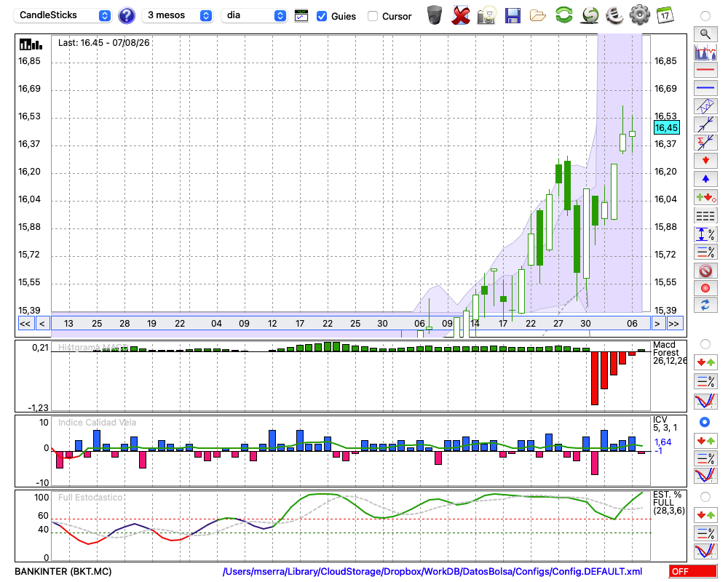Select the red horizontal line tool
The width and height of the screenshot is (728, 582).
[705, 70]
